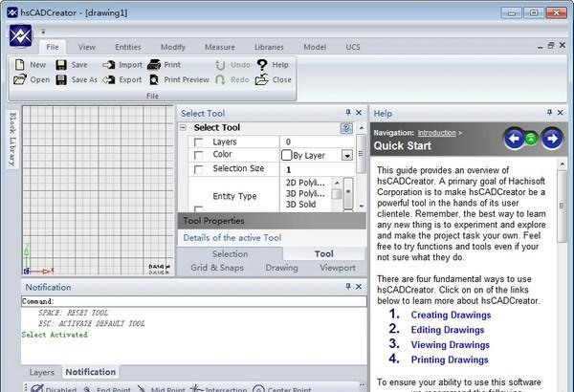Open the Quick Access toolbar customize arrow
574x392 pixels.
pos(43,32)
